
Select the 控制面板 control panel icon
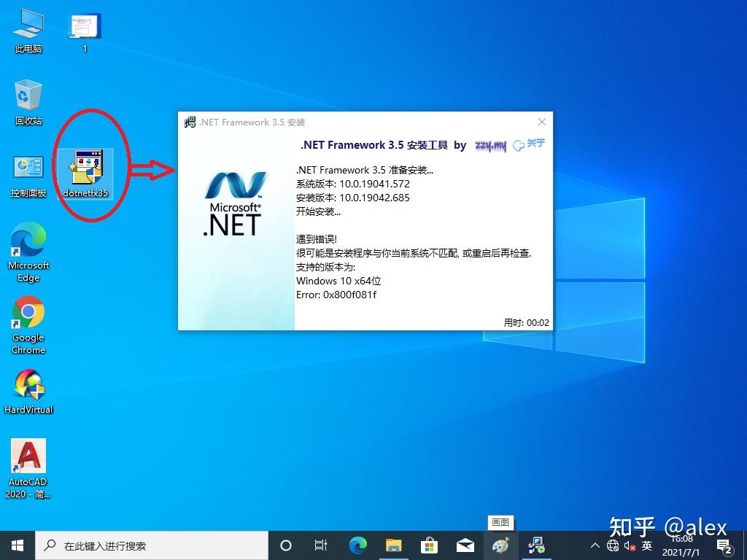(x=28, y=175)
